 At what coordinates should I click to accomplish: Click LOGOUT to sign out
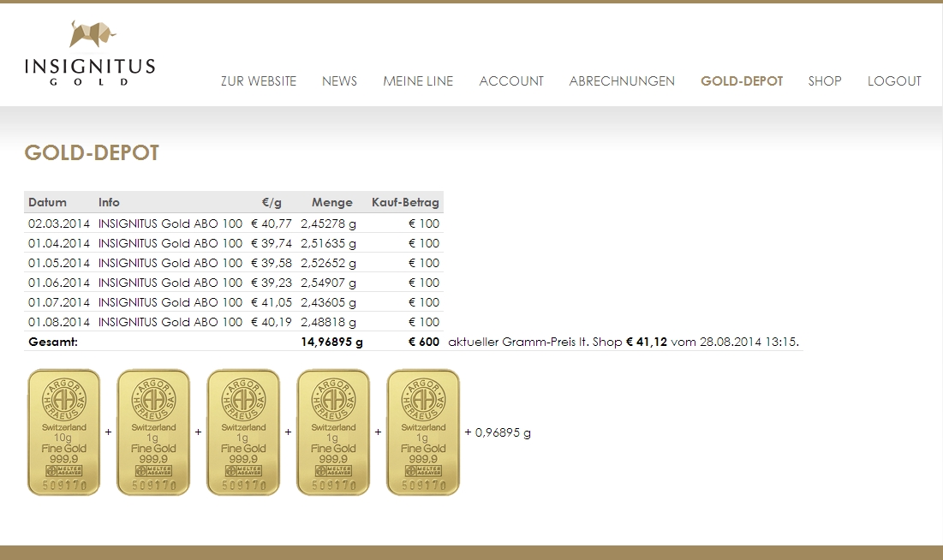pos(894,81)
